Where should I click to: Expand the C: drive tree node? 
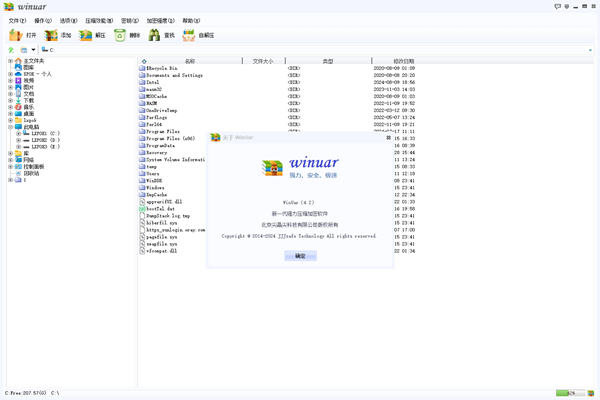pyautogui.click(x=18, y=134)
